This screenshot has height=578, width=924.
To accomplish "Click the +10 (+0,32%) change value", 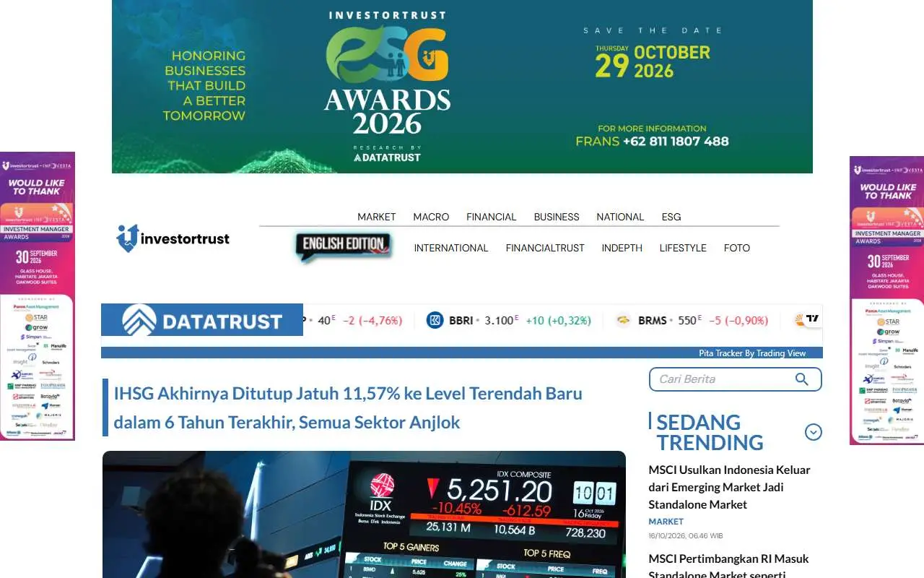I will (558, 320).
